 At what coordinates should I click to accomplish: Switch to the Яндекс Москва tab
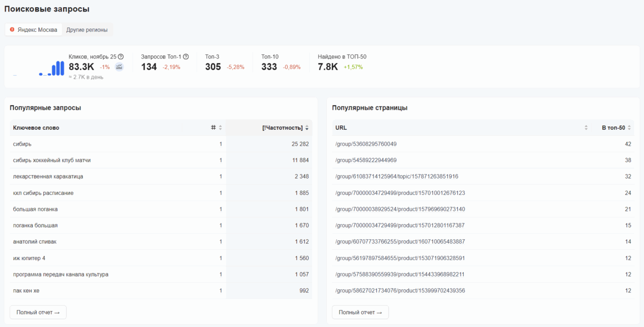(33, 30)
